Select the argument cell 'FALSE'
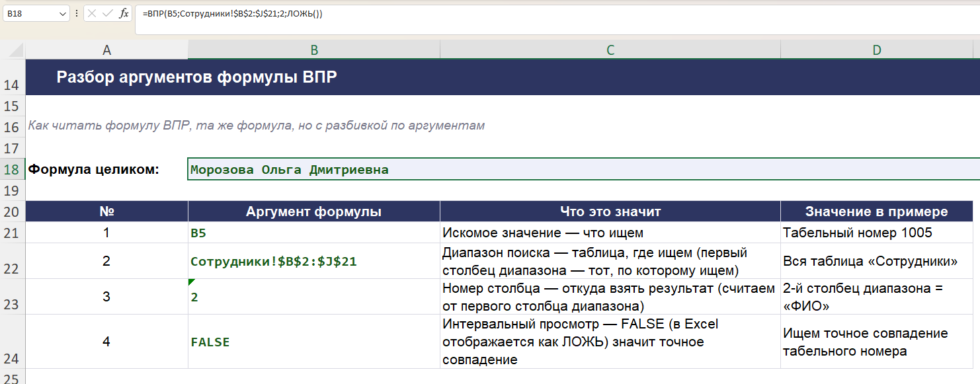 (314, 342)
